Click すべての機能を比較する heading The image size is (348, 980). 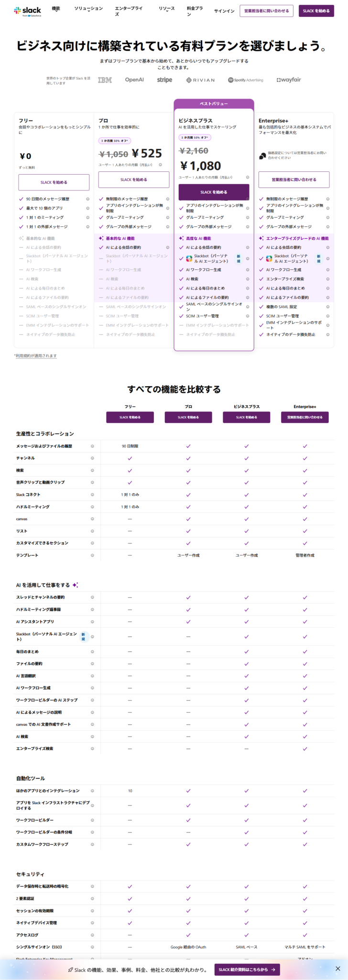pos(174,389)
